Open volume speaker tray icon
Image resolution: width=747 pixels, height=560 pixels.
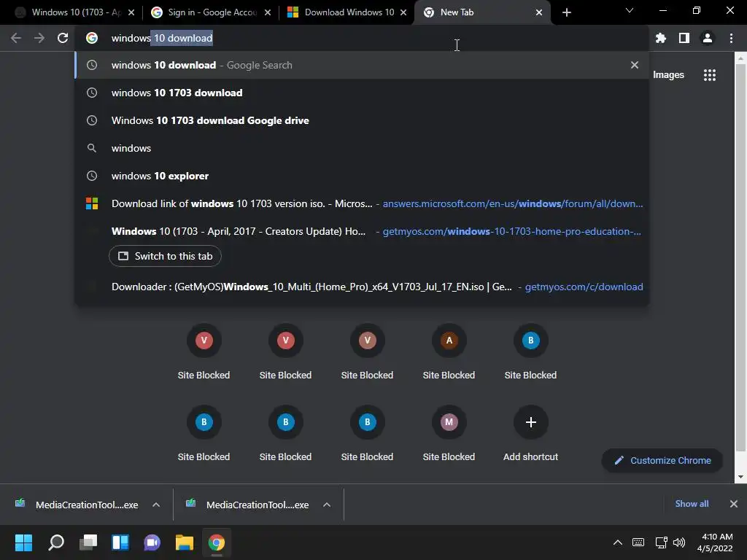pos(679,542)
